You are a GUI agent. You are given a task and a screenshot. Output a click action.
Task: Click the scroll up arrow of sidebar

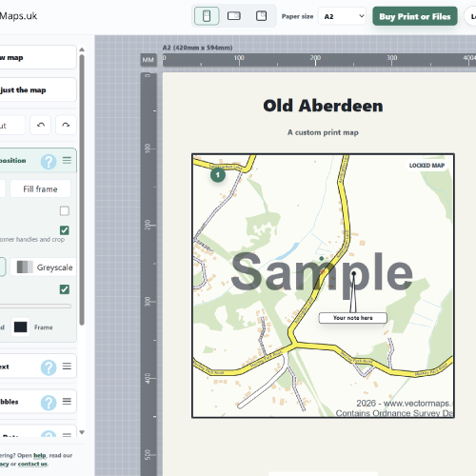coord(82,50)
